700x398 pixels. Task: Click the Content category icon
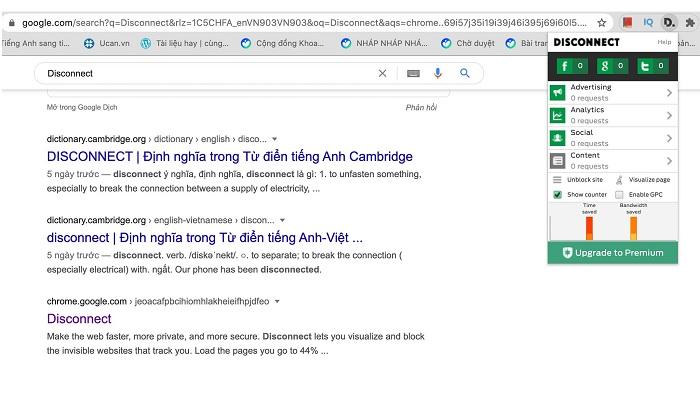557,161
